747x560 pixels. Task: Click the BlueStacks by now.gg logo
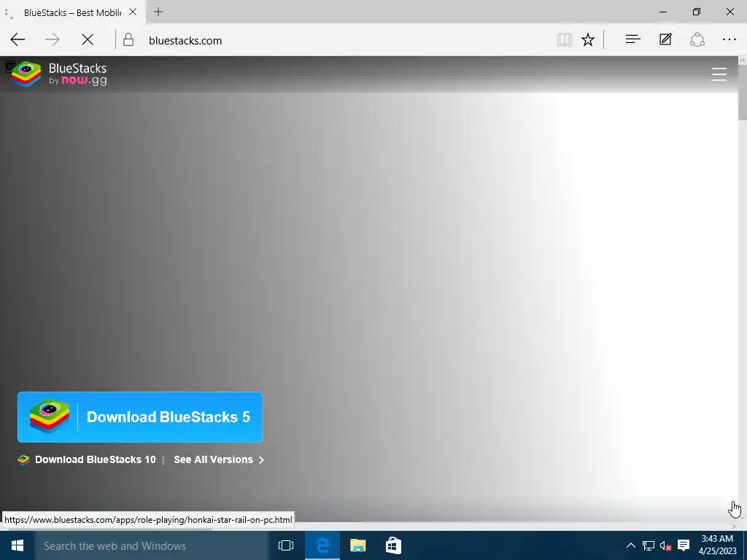pyautogui.click(x=59, y=74)
